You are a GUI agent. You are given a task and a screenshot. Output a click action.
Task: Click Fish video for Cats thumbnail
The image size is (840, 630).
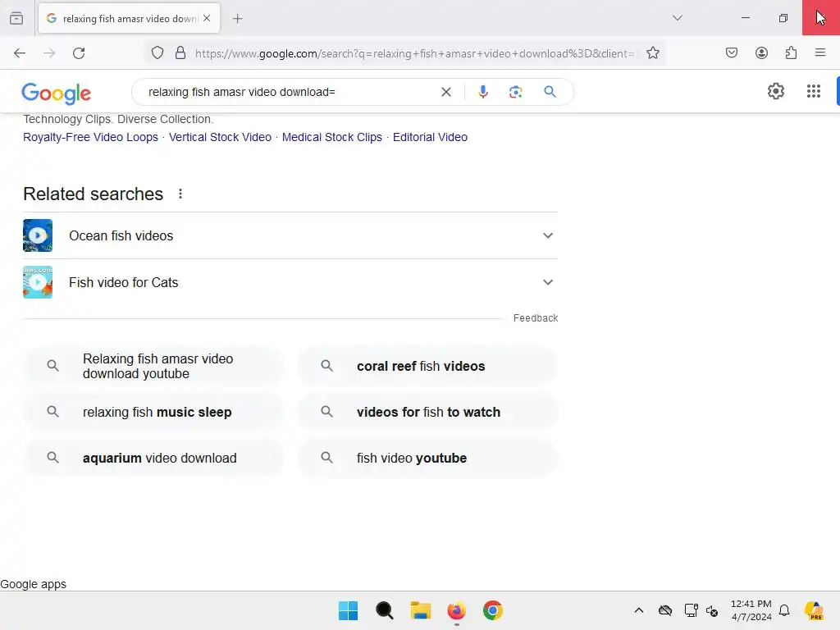coord(38,282)
